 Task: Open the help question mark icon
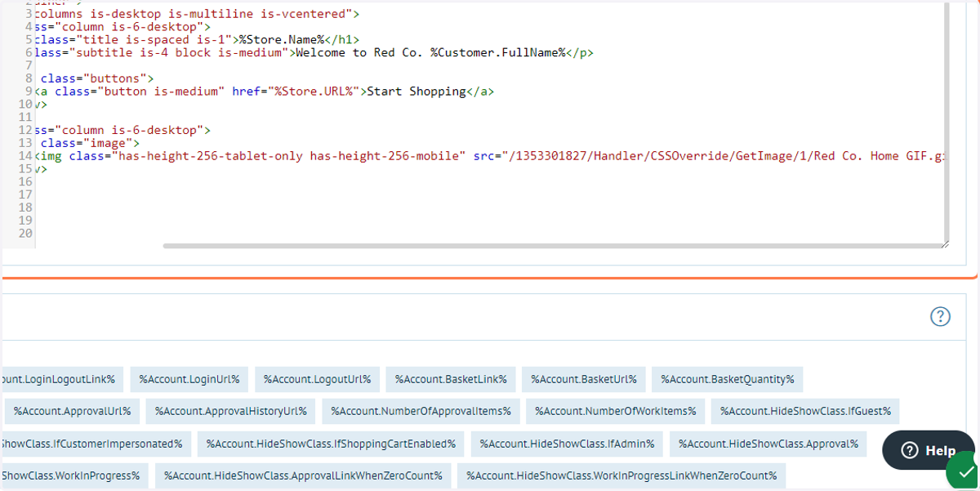pyautogui.click(x=941, y=317)
